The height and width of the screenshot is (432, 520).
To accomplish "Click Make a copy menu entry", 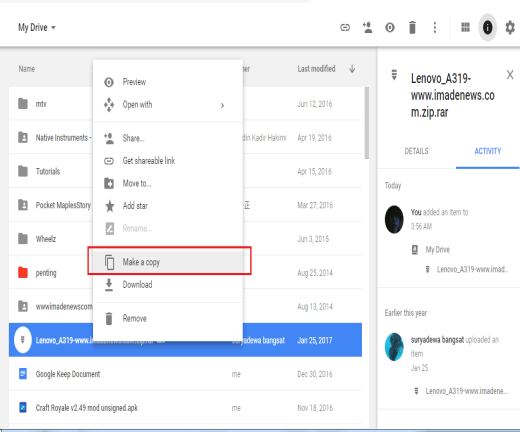I will tap(168, 262).
